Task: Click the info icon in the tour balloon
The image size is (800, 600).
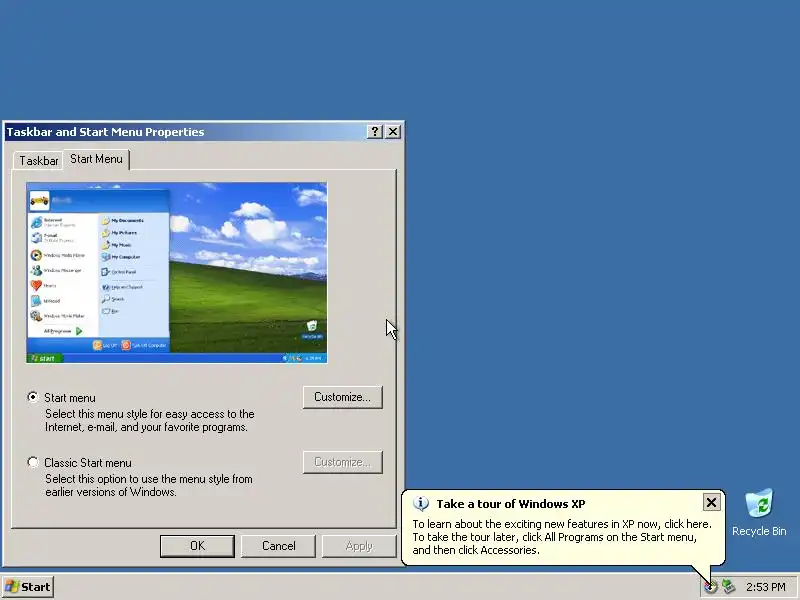Action: tap(420, 504)
